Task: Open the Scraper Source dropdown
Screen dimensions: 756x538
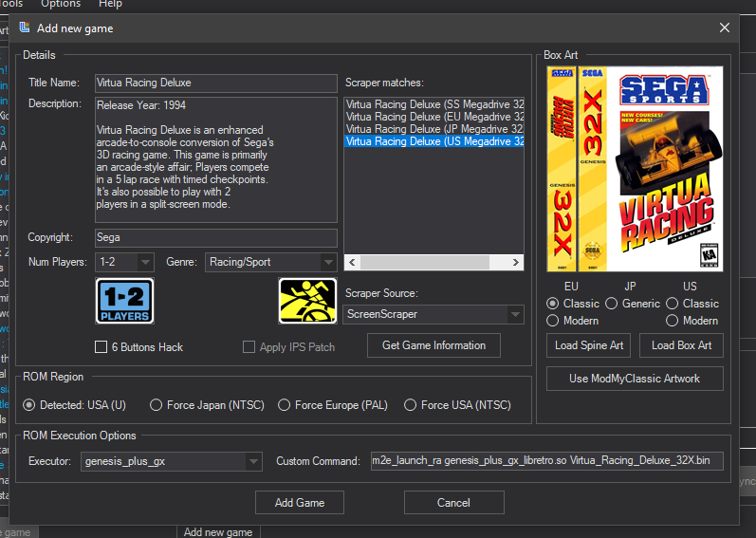Action: tap(433, 314)
